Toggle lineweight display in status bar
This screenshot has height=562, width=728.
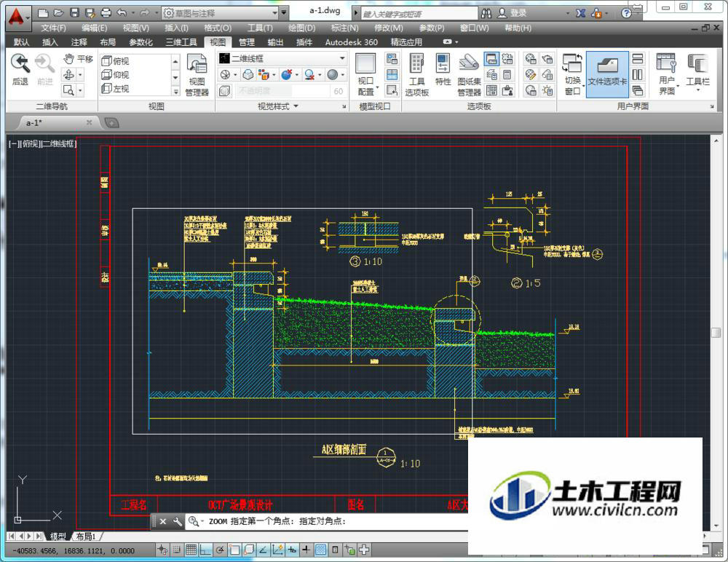(x=306, y=550)
